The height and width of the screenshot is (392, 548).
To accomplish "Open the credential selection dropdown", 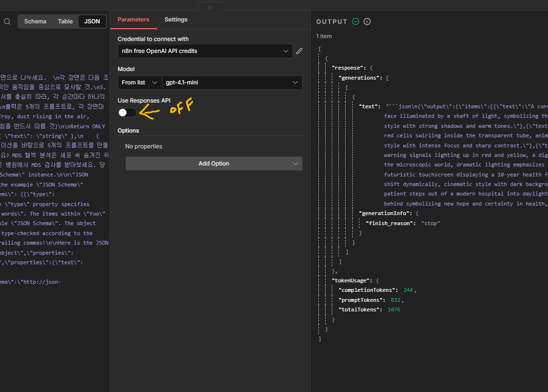I will pos(205,51).
